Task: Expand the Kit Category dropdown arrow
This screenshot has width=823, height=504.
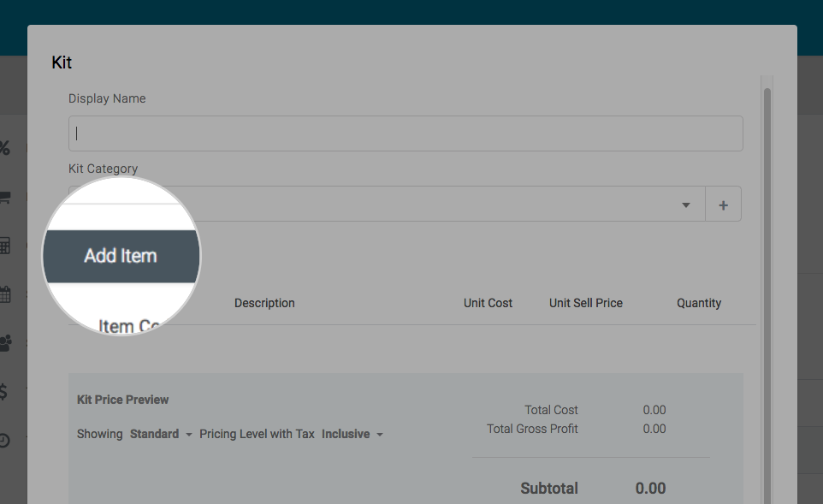Action: pyautogui.click(x=685, y=205)
